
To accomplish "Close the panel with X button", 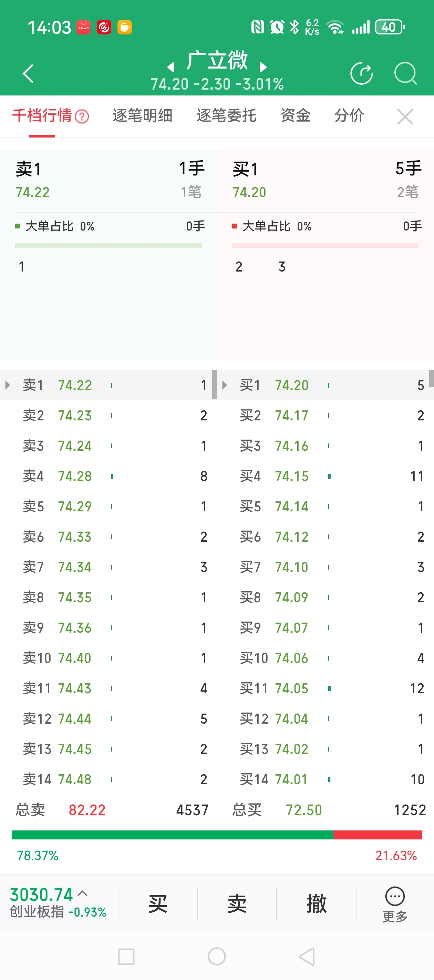I will tap(405, 116).
